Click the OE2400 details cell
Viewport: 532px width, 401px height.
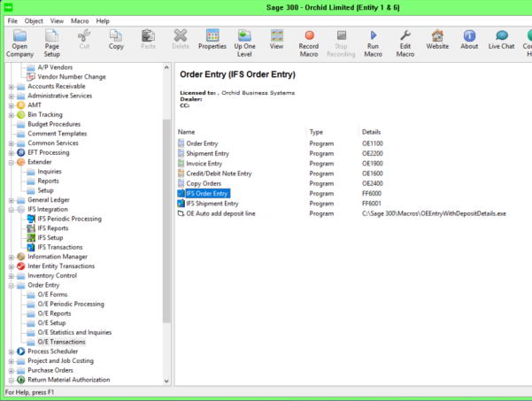[372, 183]
